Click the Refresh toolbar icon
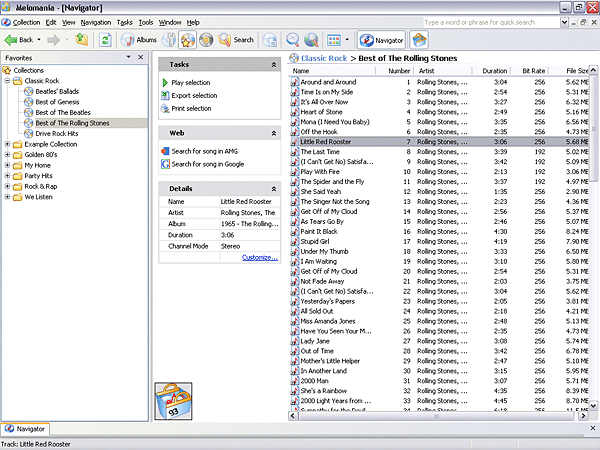600x450 pixels. click(x=105, y=40)
